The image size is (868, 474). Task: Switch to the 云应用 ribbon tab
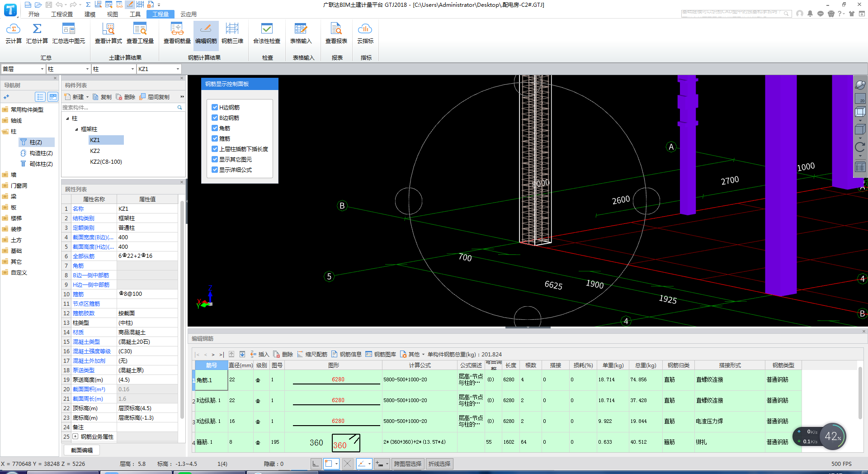pyautogui.click(x=188, y=14)
